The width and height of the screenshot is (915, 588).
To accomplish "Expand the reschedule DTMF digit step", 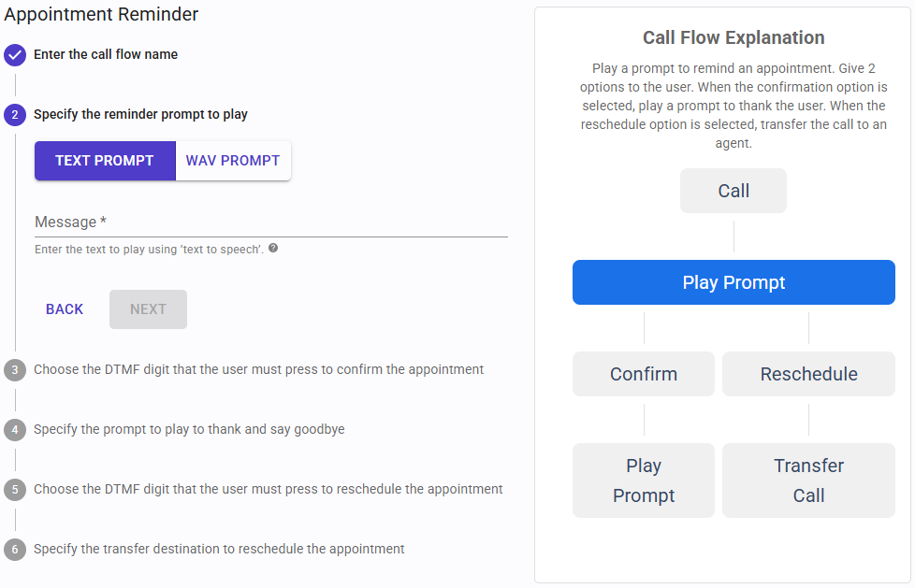I will [268, 490].
